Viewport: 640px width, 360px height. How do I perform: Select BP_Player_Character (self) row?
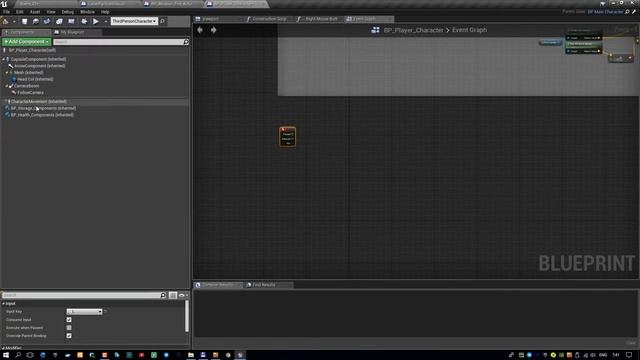(32, 50)
